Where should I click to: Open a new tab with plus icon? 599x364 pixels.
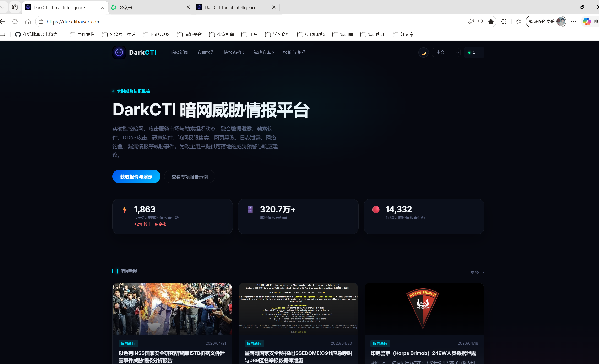[287, 7]
